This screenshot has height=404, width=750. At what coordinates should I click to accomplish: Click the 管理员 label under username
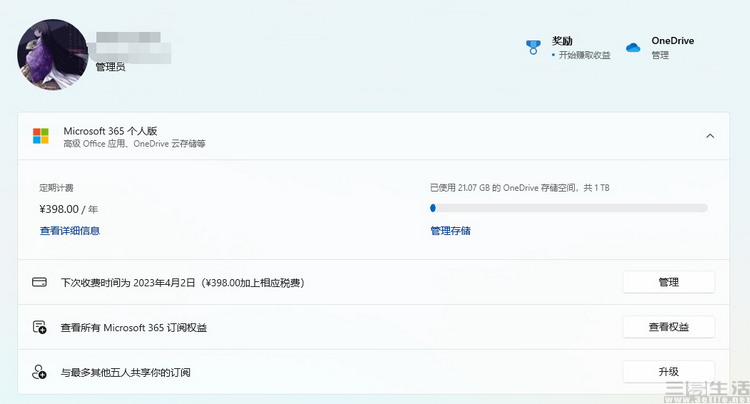pos(110,67)
